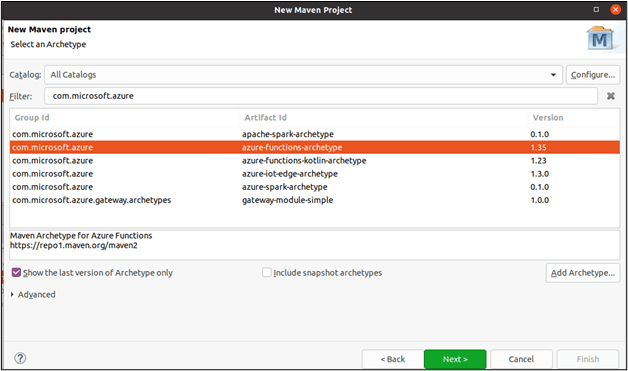628x371 pixels.
Task: Click the Finish button
Action: (588, 359)
